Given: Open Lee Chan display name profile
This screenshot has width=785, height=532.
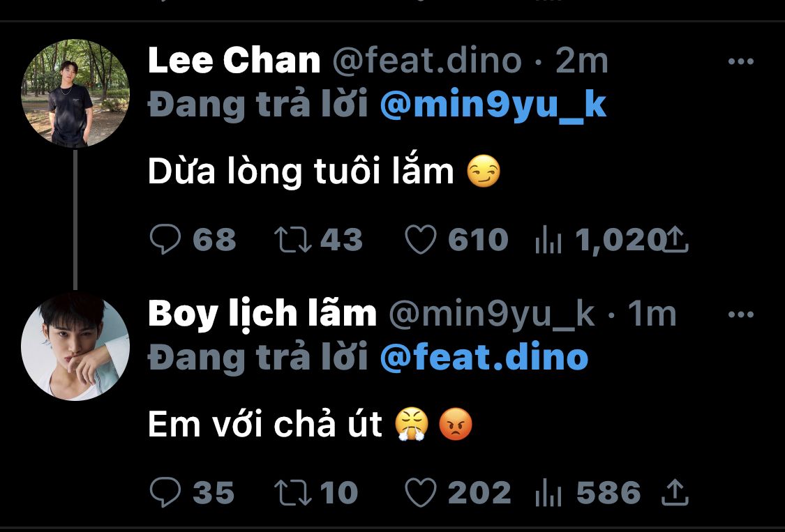Looking at the screenshot, I should 234,62.
